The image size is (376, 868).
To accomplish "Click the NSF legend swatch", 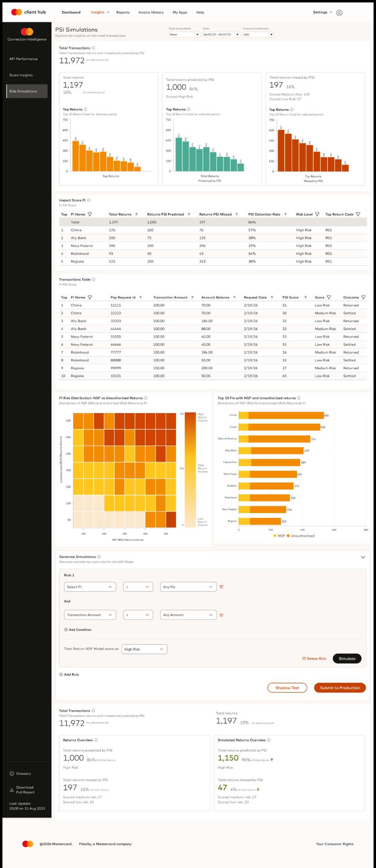I will click(x=275, y=536).
